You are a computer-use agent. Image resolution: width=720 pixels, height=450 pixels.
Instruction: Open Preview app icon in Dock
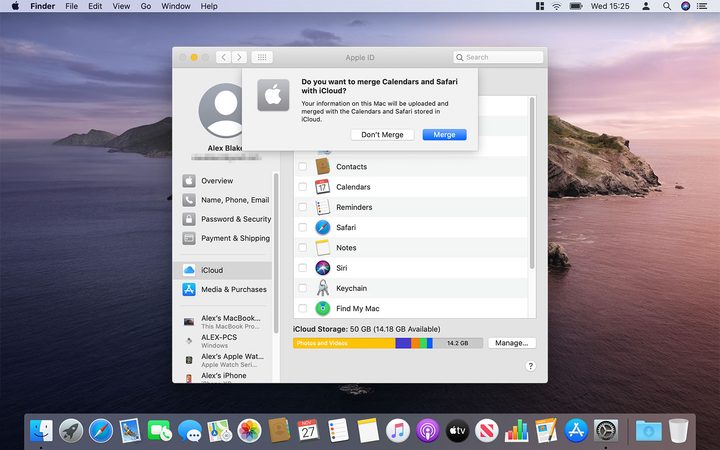(130, 431)
